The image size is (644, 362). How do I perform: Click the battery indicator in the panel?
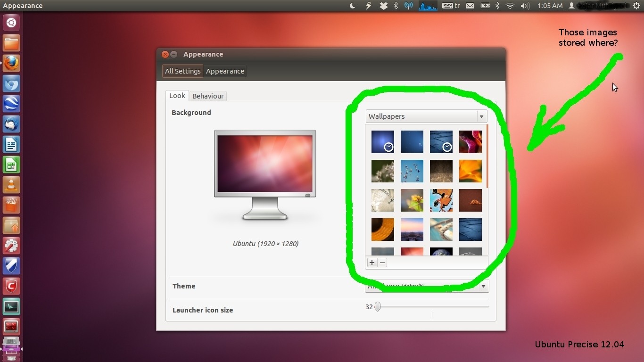pyautogui.click(x=486, y=6)
